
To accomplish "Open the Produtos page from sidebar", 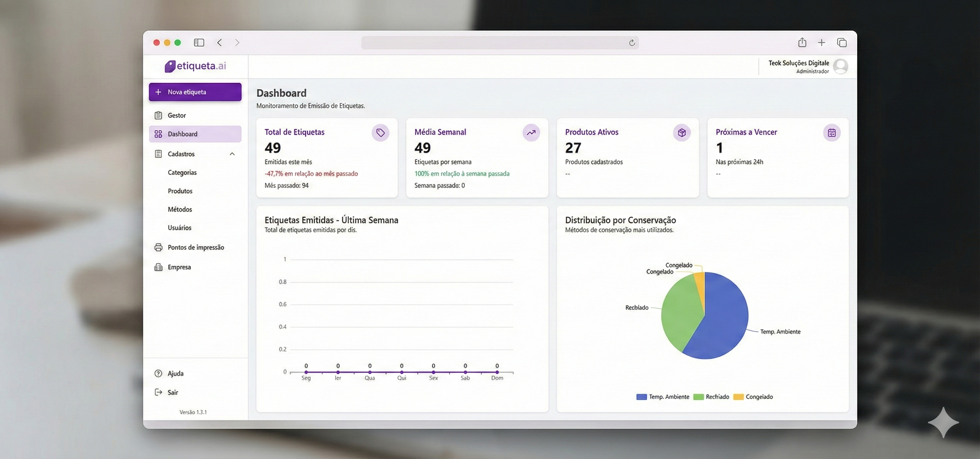I will (x=180, y=191).
